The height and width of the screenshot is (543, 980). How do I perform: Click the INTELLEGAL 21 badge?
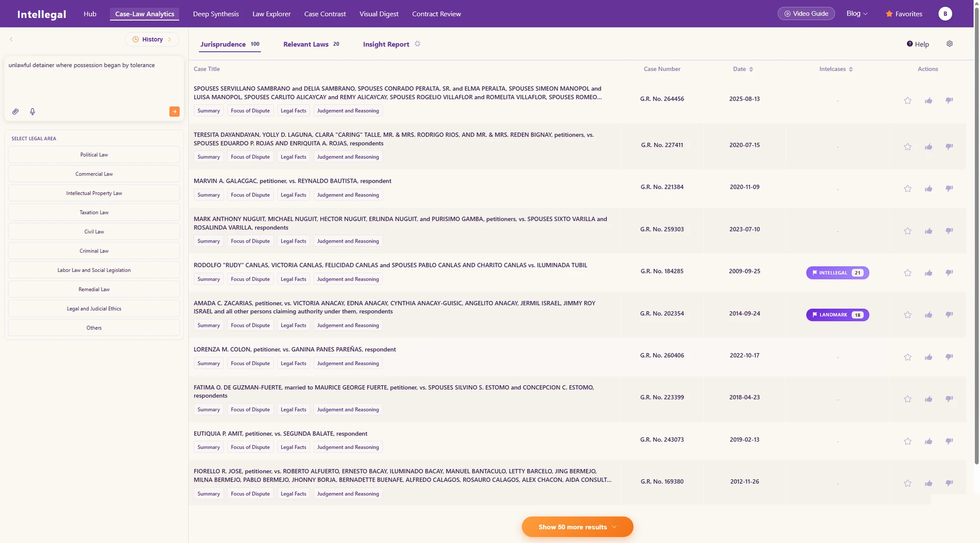[837, 273]
